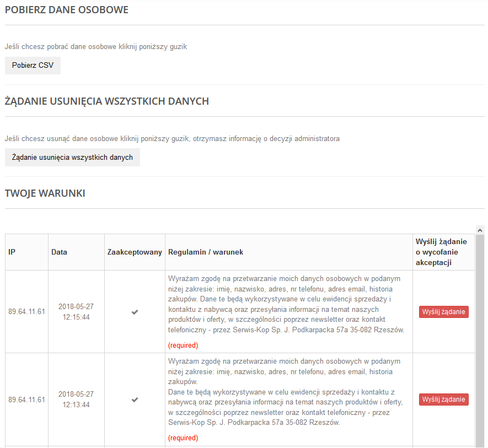Viewport: 488px width, 448px height.
Task: Click the first red (required) label
Action: [183, 346]
